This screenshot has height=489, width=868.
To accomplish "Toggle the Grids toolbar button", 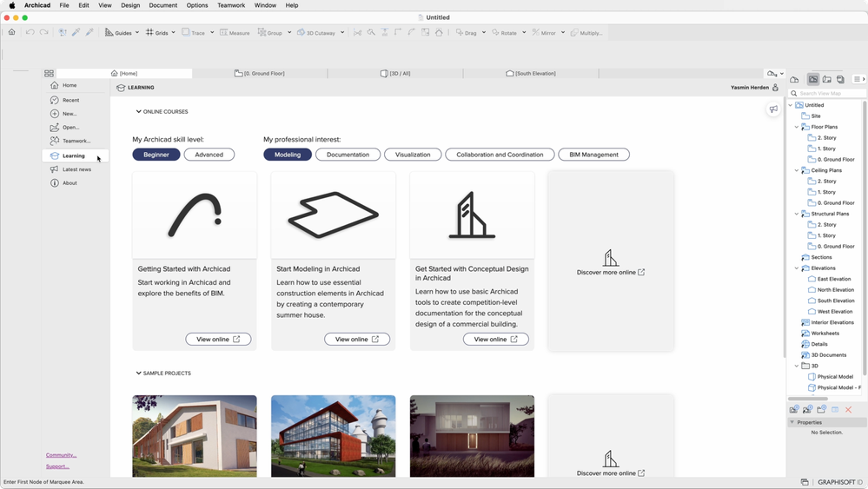I will 156,33.
